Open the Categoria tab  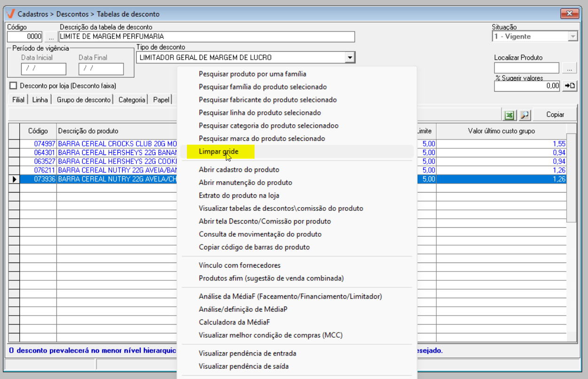132,100
